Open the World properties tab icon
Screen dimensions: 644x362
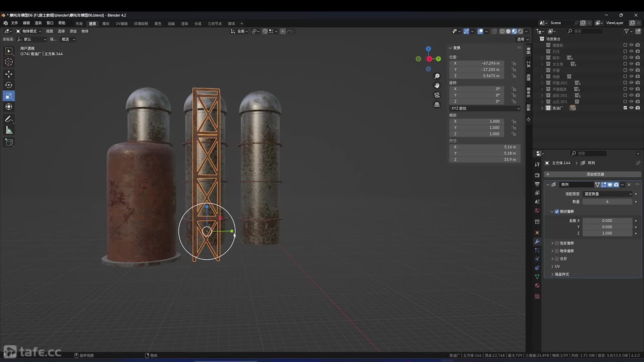coord(537,210)
